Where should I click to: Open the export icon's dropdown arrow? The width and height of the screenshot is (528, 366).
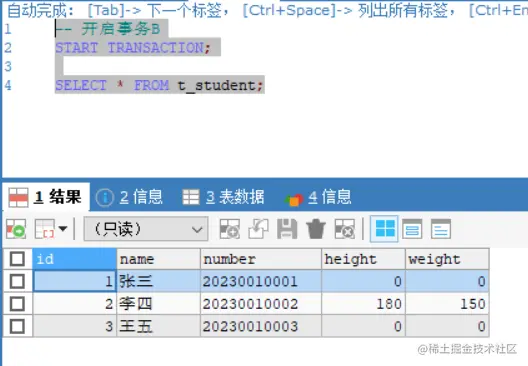click(63, 229)
